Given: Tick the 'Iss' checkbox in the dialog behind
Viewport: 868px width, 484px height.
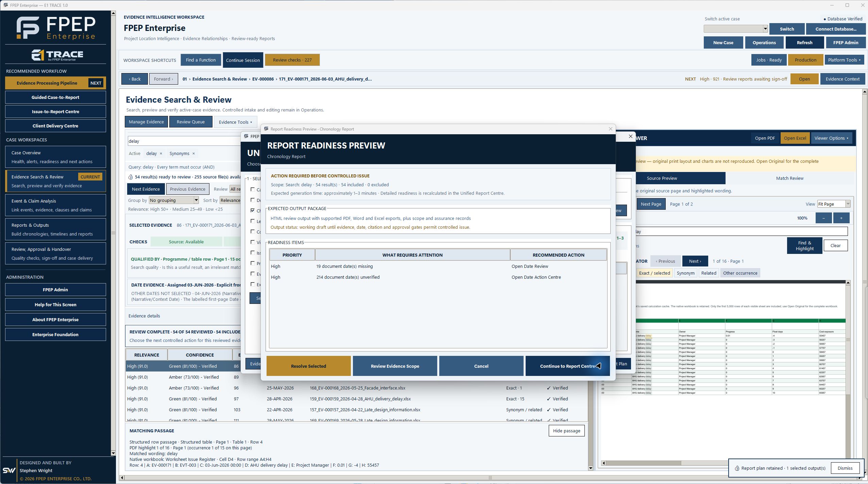Looking at the screenshot, I should click(253, 253).
